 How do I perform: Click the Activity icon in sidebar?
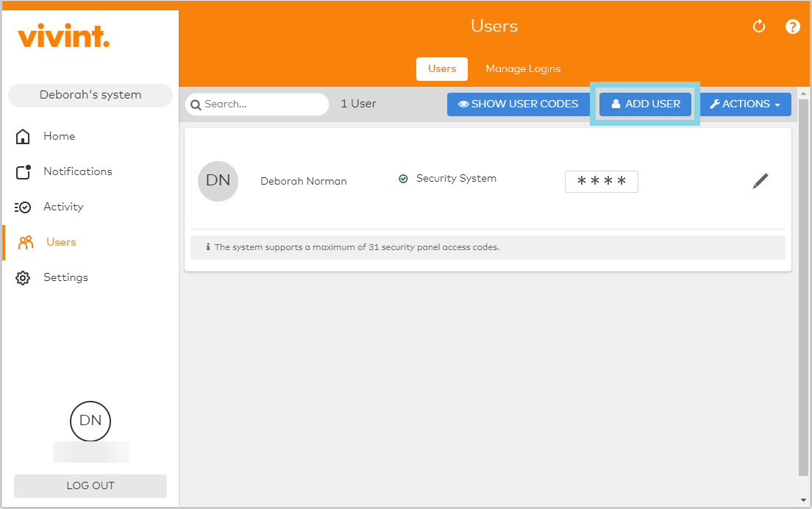(x=23, y=207)
